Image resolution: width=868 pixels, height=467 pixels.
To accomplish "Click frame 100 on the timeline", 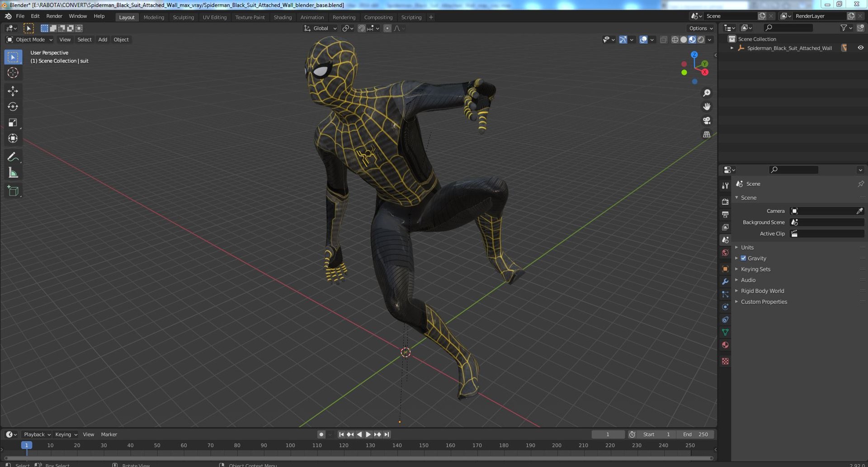I will (290, 445).
